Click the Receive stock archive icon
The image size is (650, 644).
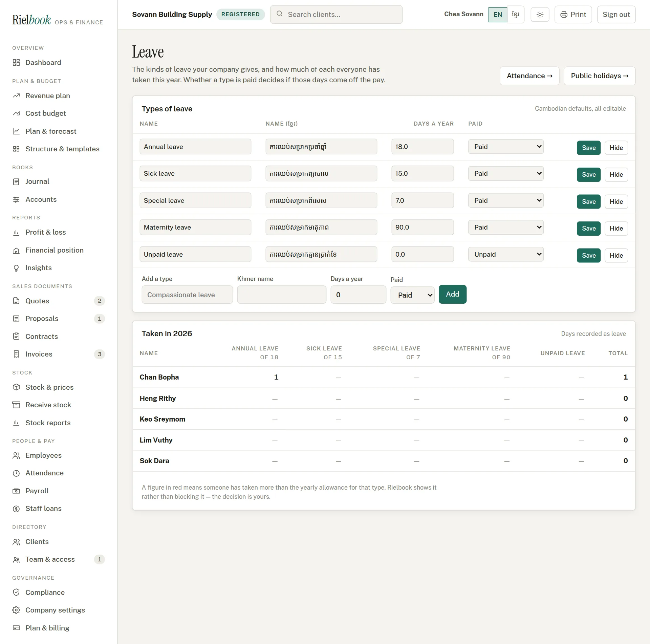tap(16, 405)
